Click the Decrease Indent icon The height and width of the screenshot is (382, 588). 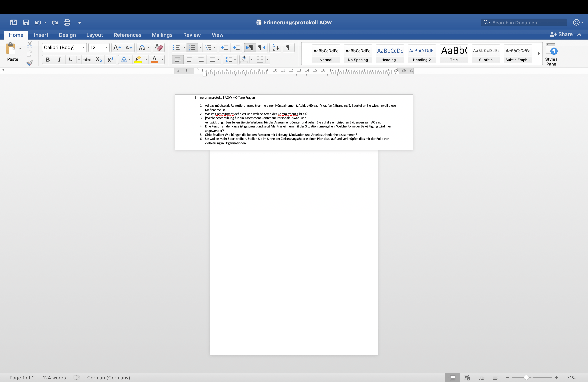click(224, 47)
